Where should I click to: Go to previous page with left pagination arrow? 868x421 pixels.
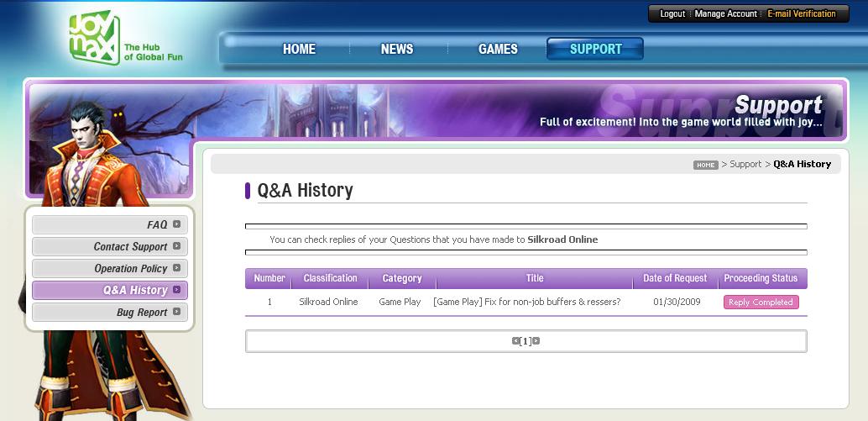click(515, 341)
